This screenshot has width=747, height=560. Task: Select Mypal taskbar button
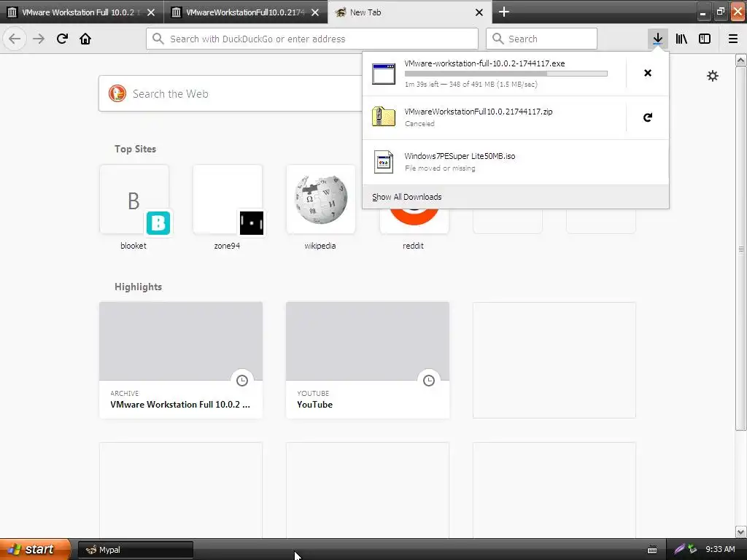[x=135, y=550]
